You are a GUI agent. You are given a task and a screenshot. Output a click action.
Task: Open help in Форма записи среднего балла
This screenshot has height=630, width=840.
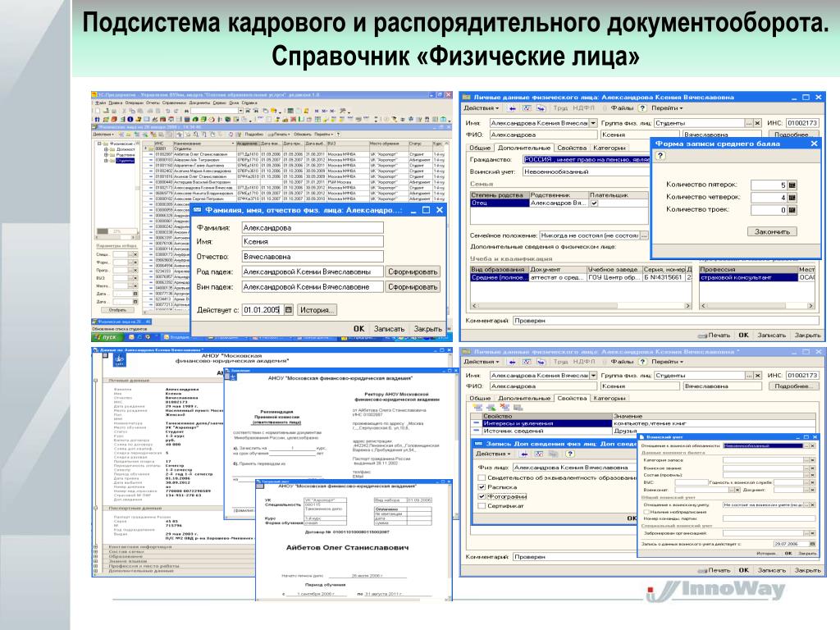(660, 156)
